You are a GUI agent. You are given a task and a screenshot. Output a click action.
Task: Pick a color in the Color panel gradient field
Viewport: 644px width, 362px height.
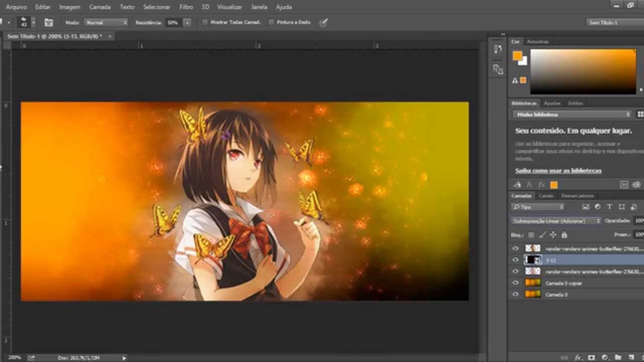pyautogui.click(x=583, y=71)
